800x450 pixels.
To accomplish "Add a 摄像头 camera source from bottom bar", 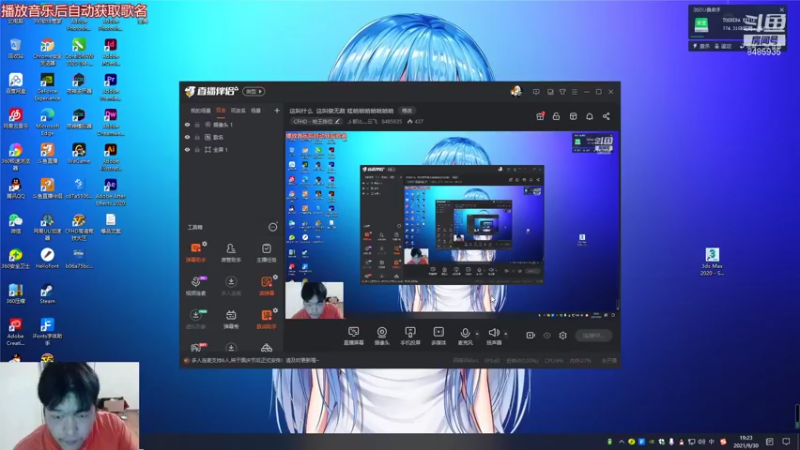I will point(382,336).
